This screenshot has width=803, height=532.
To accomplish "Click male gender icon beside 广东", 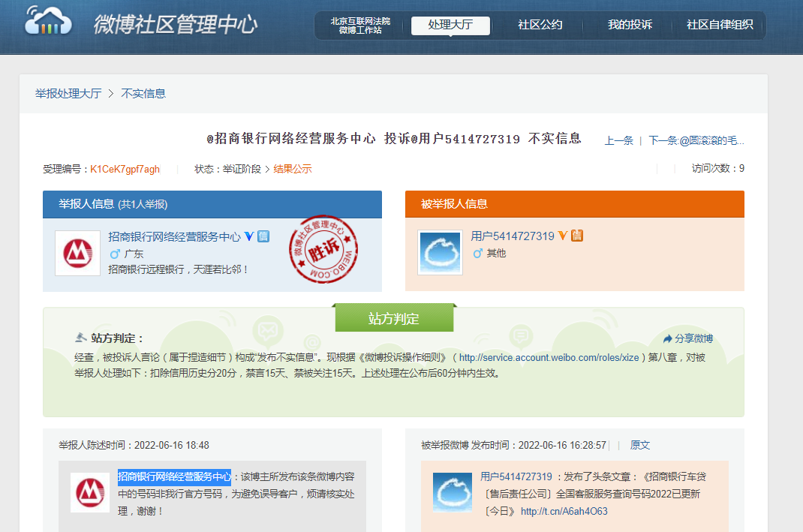I will pyautogui.click(x=115, y=254).
